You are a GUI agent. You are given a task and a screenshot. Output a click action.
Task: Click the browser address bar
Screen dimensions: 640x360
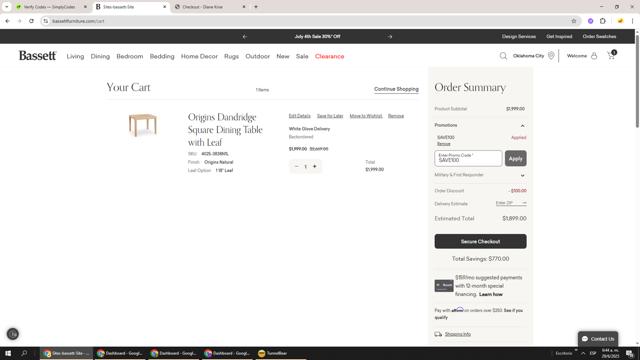point(306,21)
